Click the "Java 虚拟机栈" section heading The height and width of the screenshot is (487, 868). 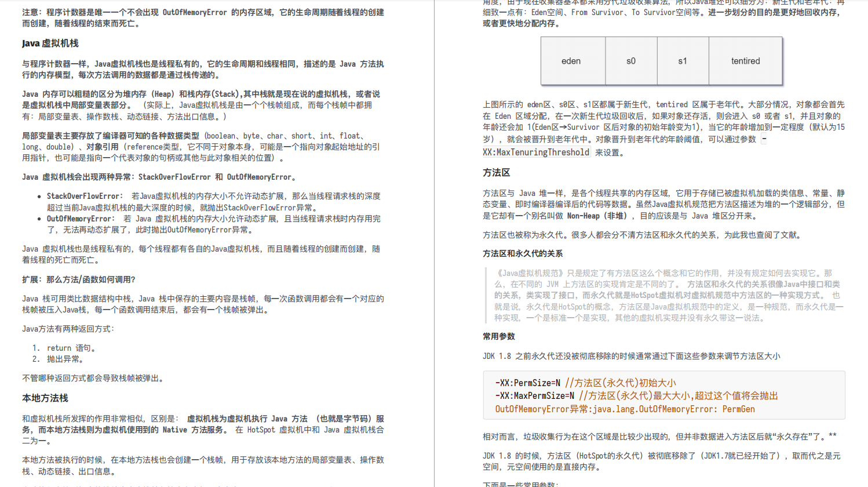50,43
